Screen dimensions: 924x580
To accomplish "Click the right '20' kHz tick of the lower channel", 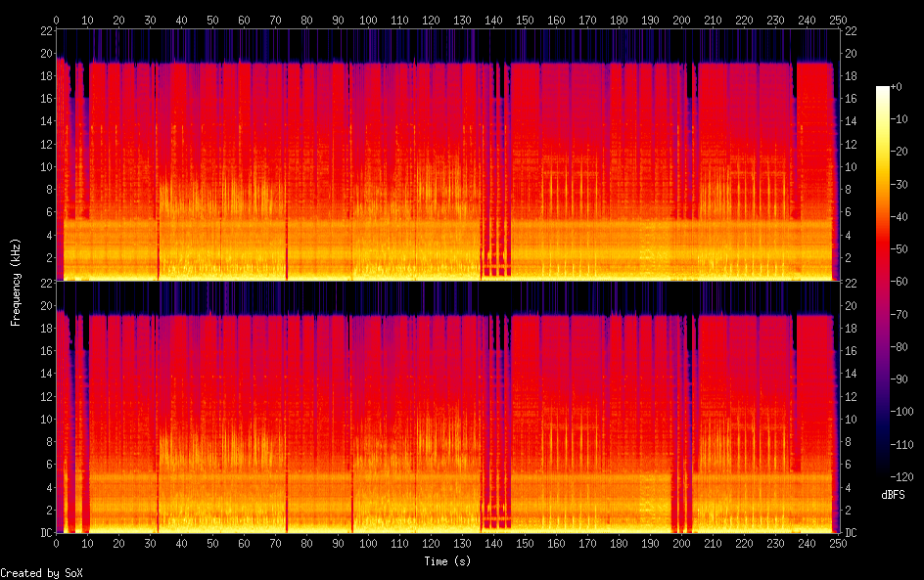I will pos(851,305).
